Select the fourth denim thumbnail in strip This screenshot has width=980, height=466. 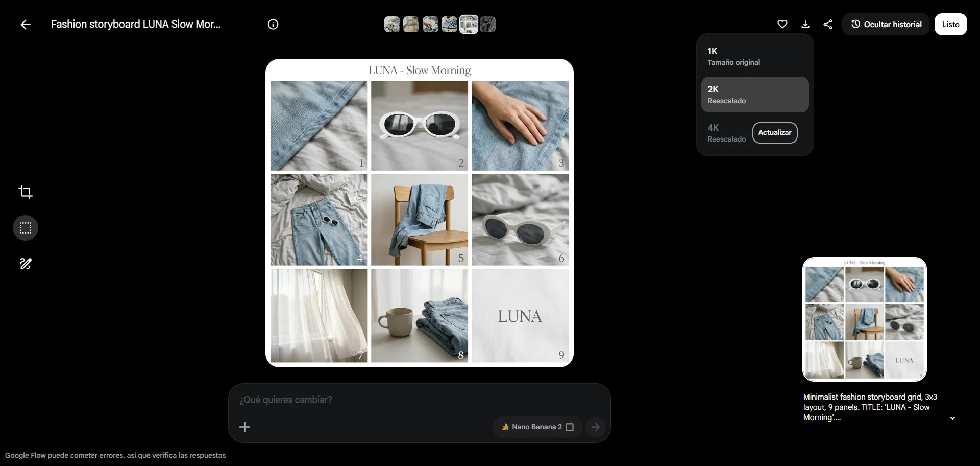449,25
